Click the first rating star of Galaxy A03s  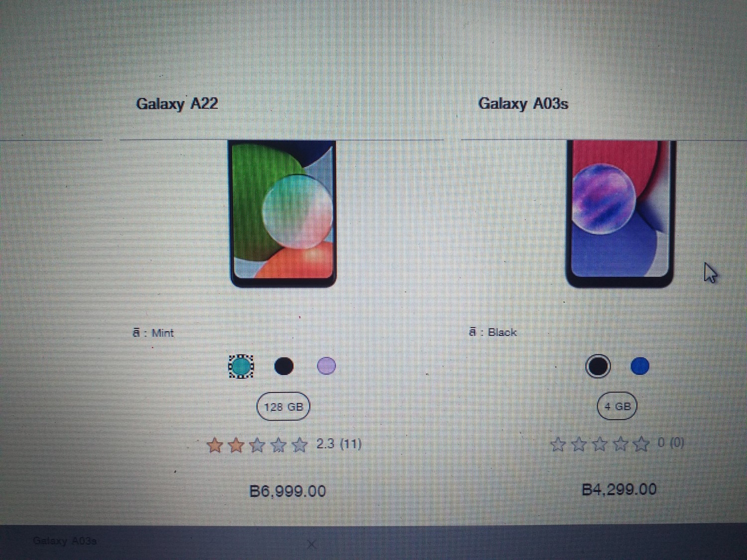coord(558,444)
